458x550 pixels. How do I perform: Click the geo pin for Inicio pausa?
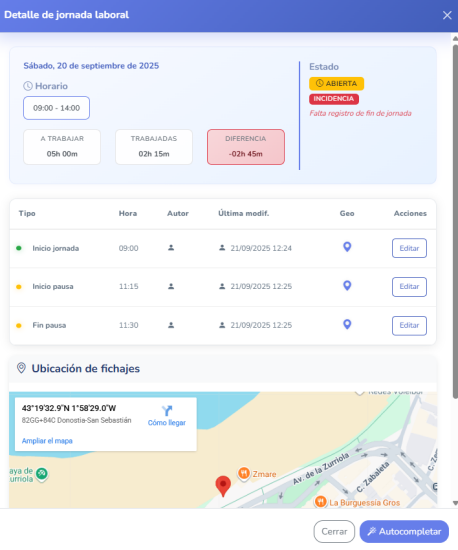[x=347, y=286]
